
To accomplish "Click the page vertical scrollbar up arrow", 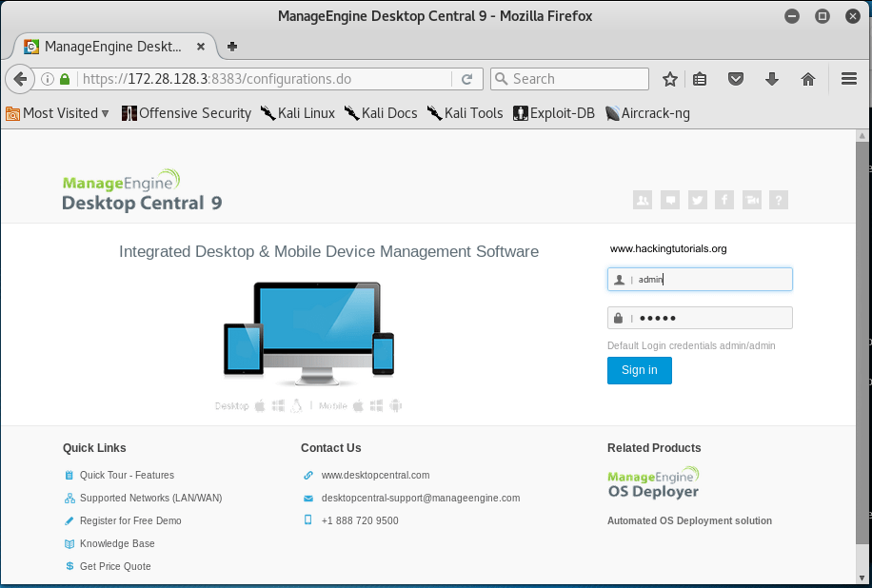I will click(862, 136).
